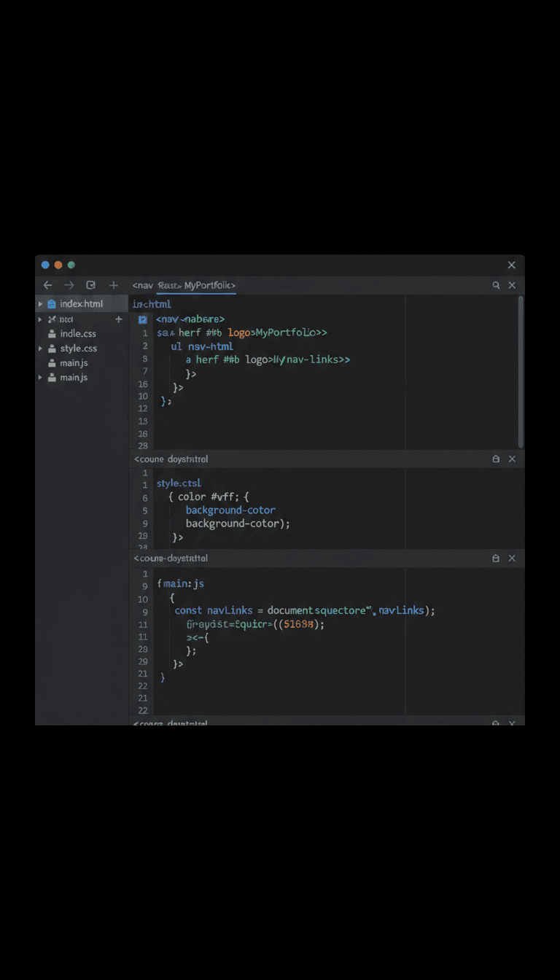Click the green window control dot

[x=71, y=265]
